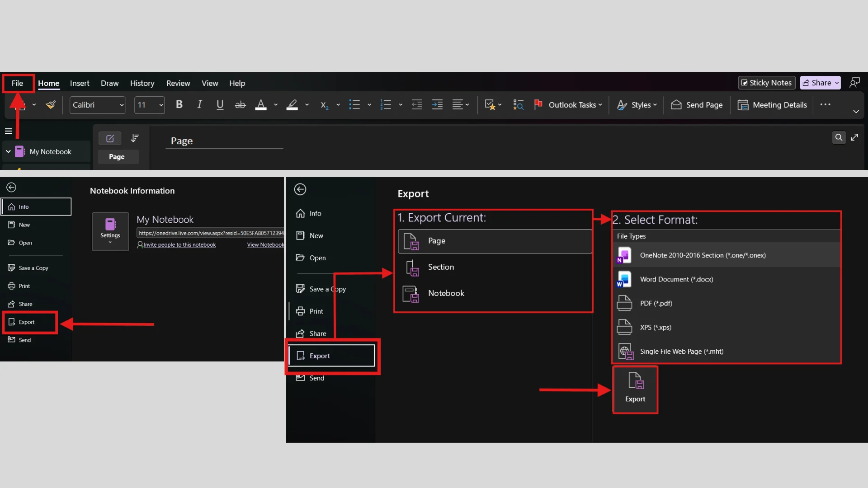Open the Styles dropdown

pos(637,105)
